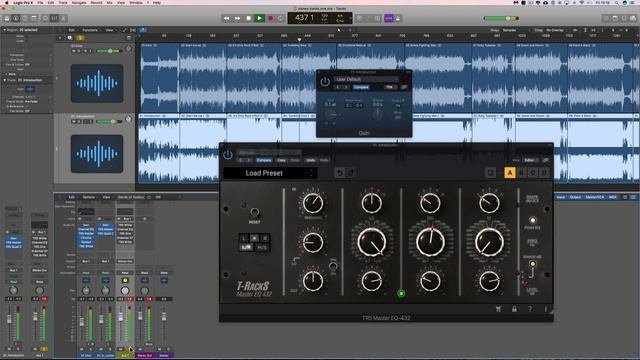Open the View menu in the mixer

click(x=106, y=197)
